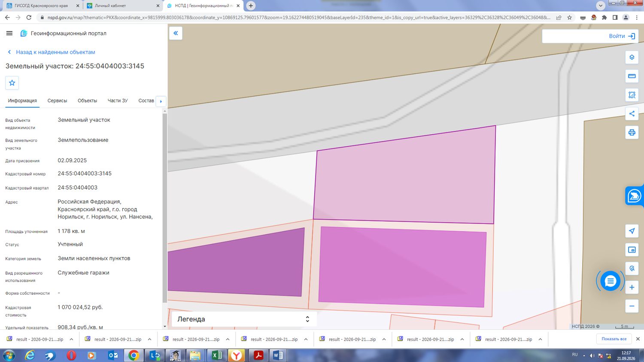Collapse the side panel with double-arrow button
Image resolution: width=644 pixels, height=362 pixels.
coord(176,33)
